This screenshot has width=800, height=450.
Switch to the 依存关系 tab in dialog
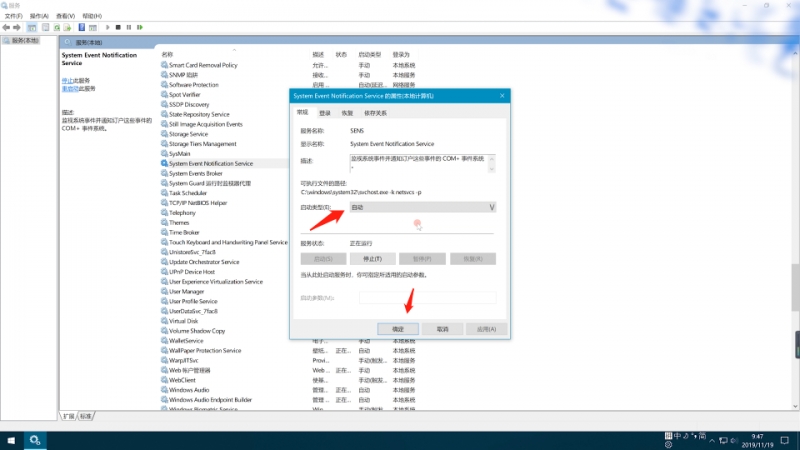click(376, 113)
